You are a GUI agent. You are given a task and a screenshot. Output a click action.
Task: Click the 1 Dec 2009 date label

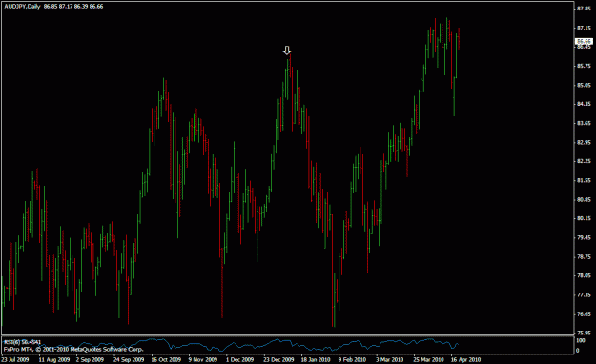(240, 359)
